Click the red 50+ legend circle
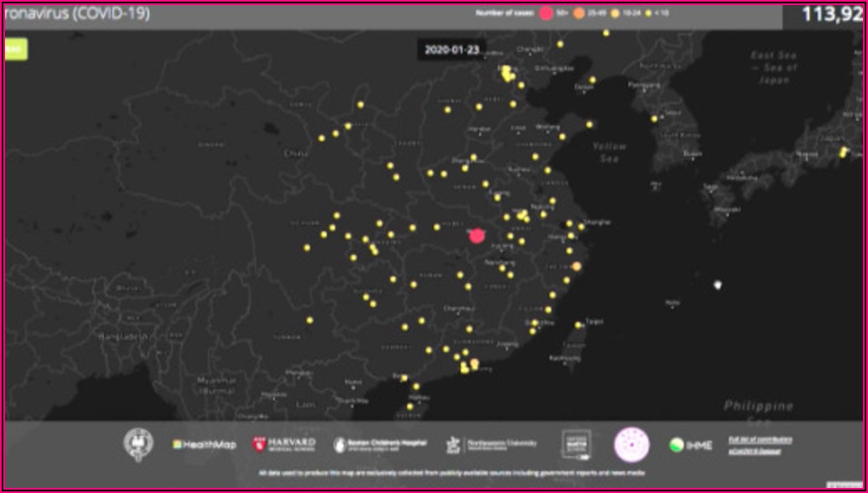 pyautogui.click(x=547, y=13)
